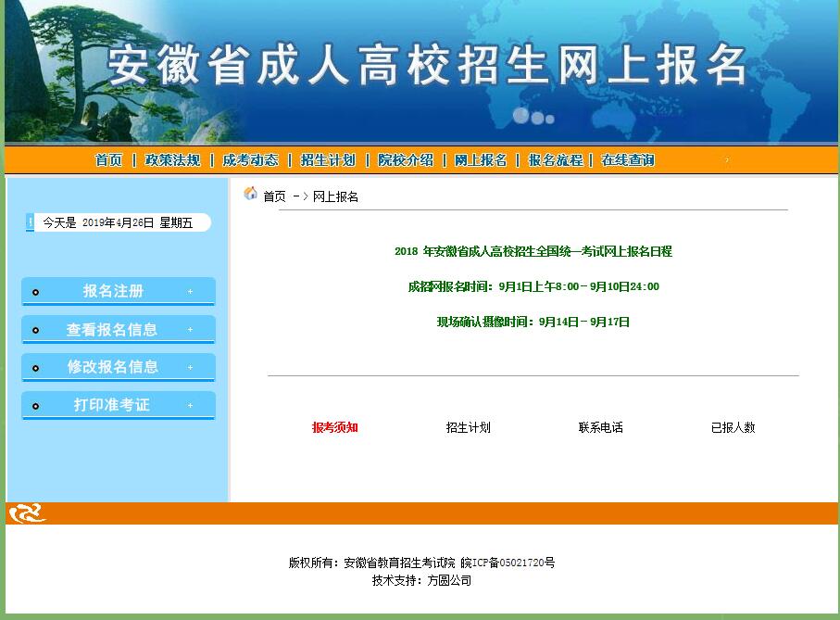
Task: Open 院校介绍 navigation item
Action: tap(406, 159)
